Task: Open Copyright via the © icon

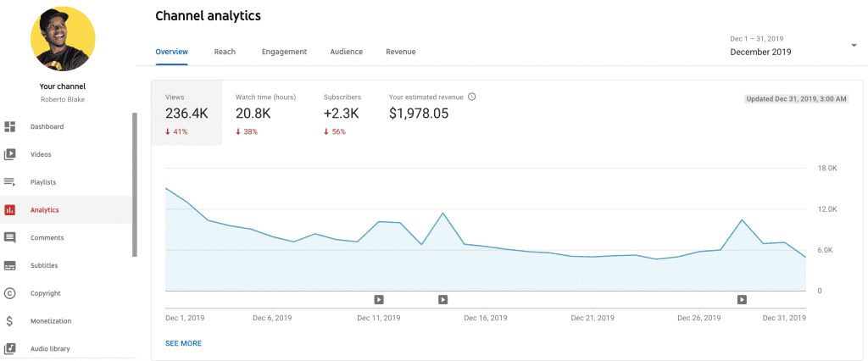Action: [x=10, y=293]
